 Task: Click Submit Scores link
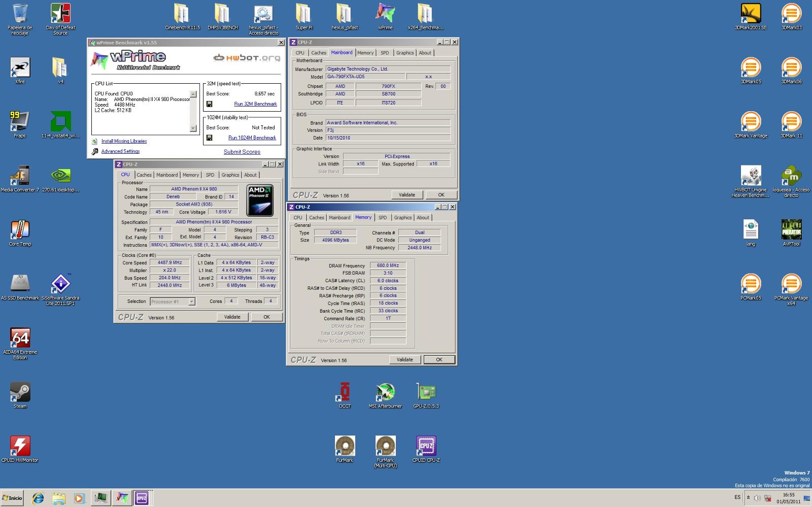[x=242, y=152]
